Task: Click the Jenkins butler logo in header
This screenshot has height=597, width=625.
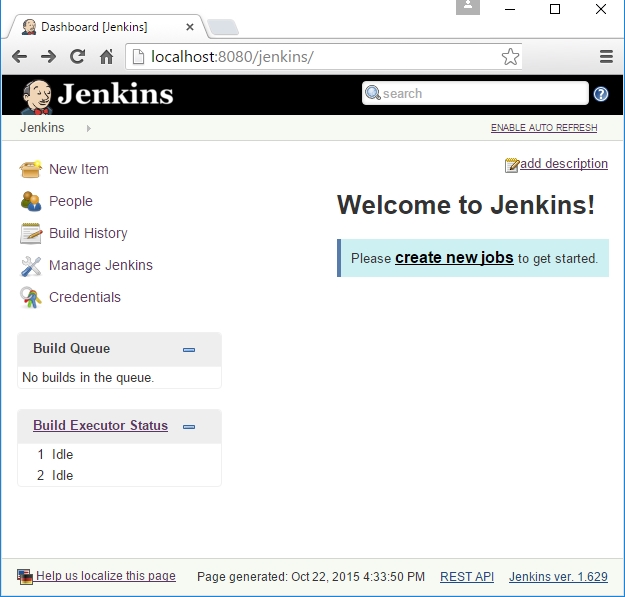Action: (36, 96)
